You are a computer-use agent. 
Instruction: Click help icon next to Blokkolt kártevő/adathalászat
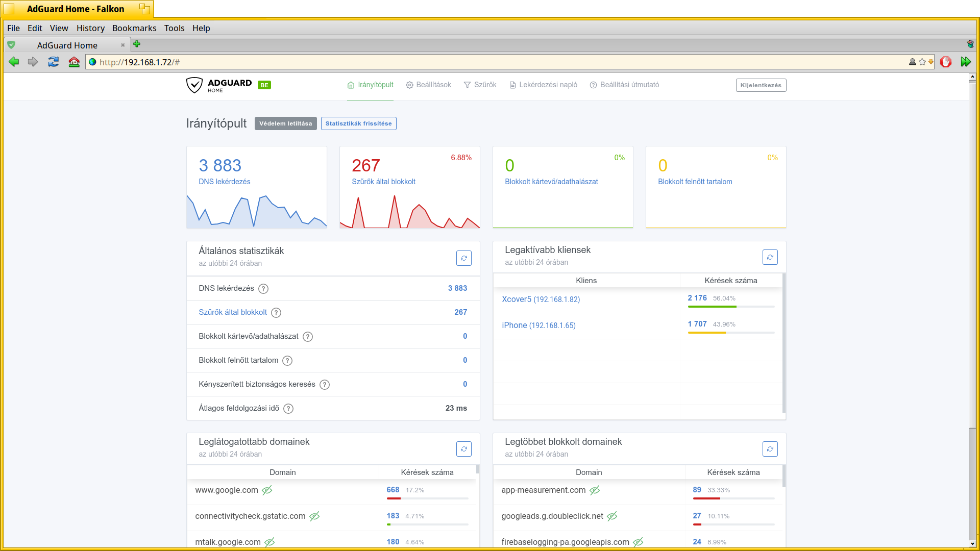pos(308,337)
